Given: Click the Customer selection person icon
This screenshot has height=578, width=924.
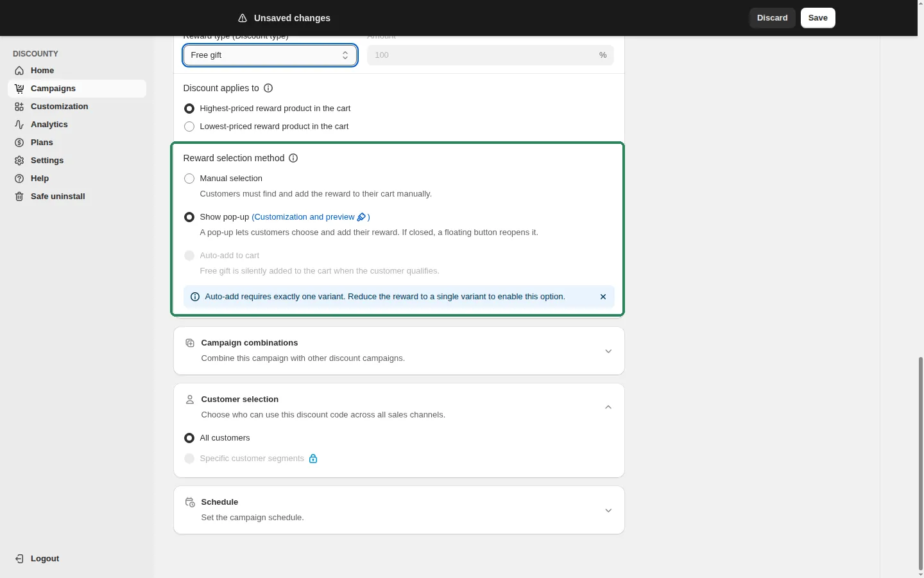Looking at the screenshot, I should click(190, 399).
